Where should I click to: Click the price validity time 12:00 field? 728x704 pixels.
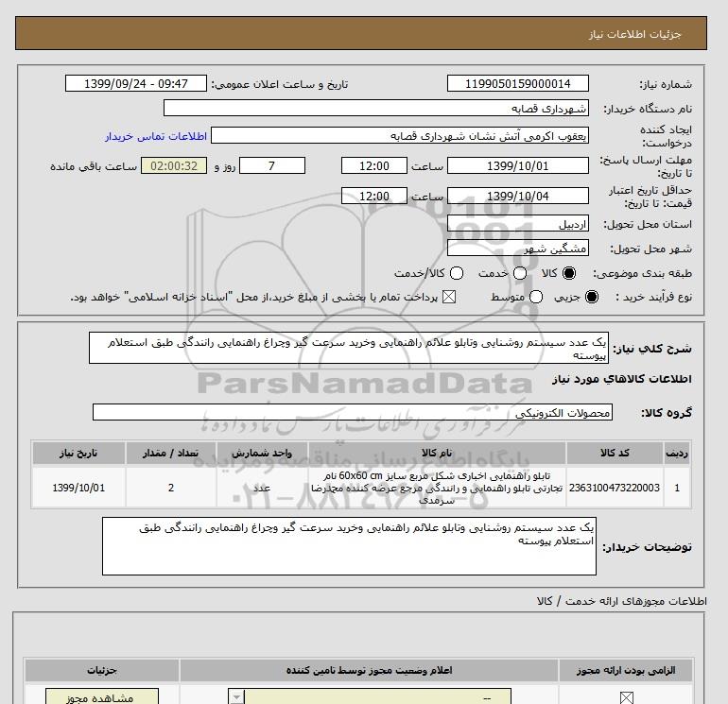click(x=374, y=196)
